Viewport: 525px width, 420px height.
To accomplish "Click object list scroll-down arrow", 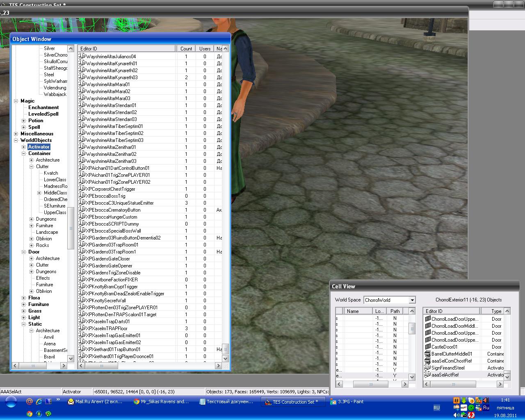I will click(x=225, y=358).
